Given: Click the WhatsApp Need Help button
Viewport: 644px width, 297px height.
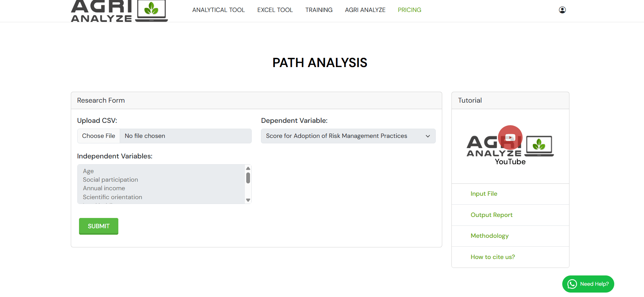Looking at the screenshot, I should (588, 284).
